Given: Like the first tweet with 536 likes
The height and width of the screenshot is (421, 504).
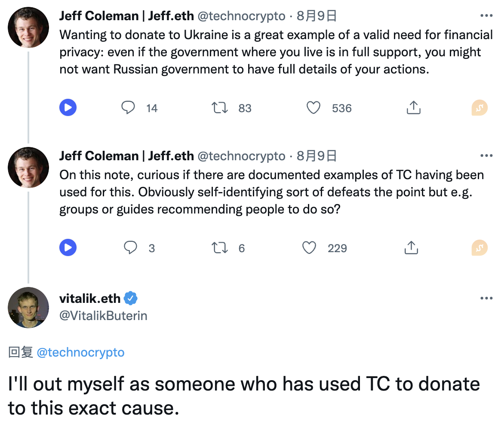Looking at the screenshot, I should tap(313, 107).
